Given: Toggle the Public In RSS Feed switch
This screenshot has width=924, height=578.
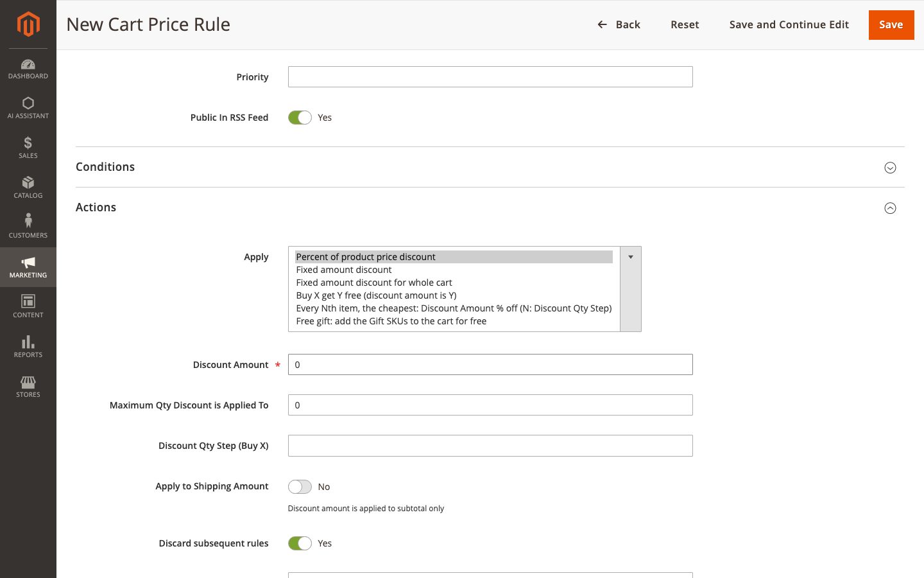Looking at the screenshot, I should 300,118.
